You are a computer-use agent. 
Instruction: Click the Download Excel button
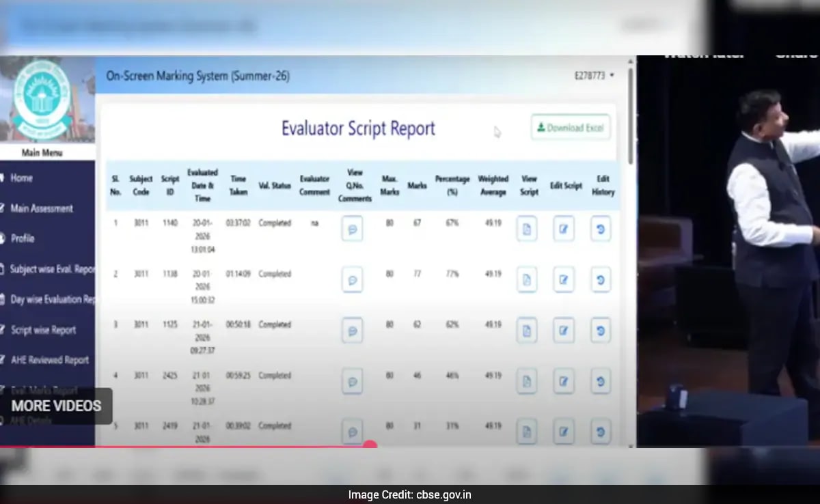tap(571, 128)
